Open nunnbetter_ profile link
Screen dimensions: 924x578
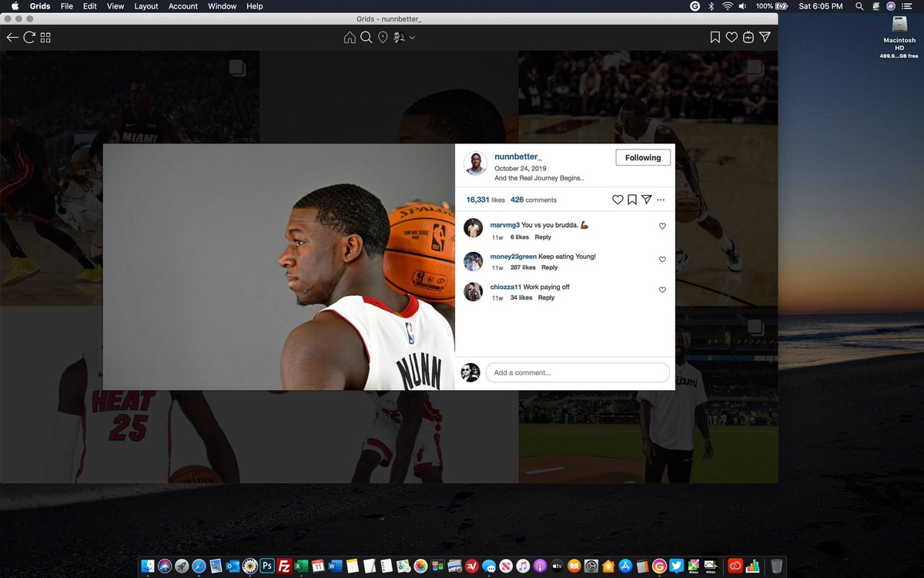pyautogui.click(x=518, y=156)
